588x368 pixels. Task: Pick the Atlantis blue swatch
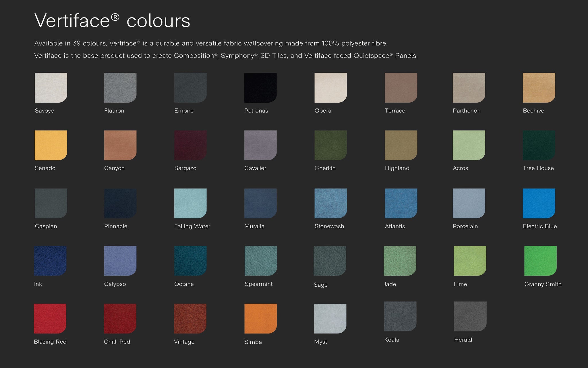click(401, 203)
